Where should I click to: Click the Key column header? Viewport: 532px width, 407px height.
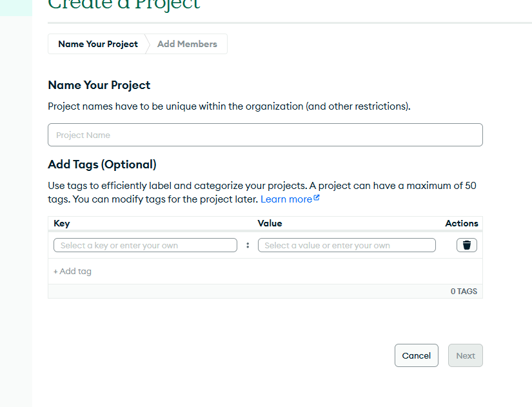pyautogui.click(x=62, y=223)
